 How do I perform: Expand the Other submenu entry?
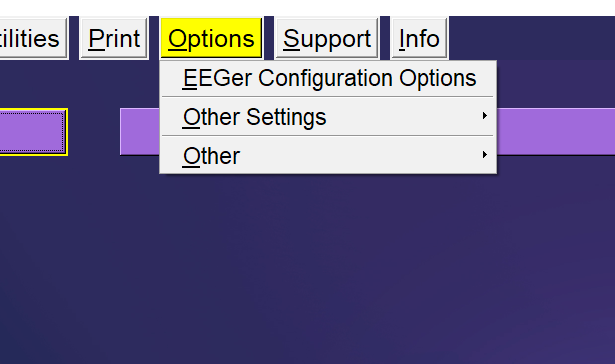coord(328,155)
